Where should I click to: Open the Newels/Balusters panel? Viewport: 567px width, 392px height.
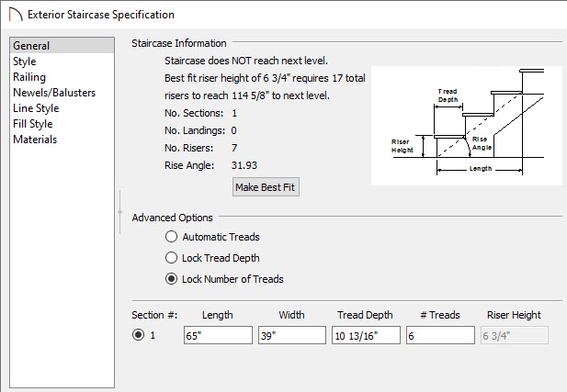[62, 93]
